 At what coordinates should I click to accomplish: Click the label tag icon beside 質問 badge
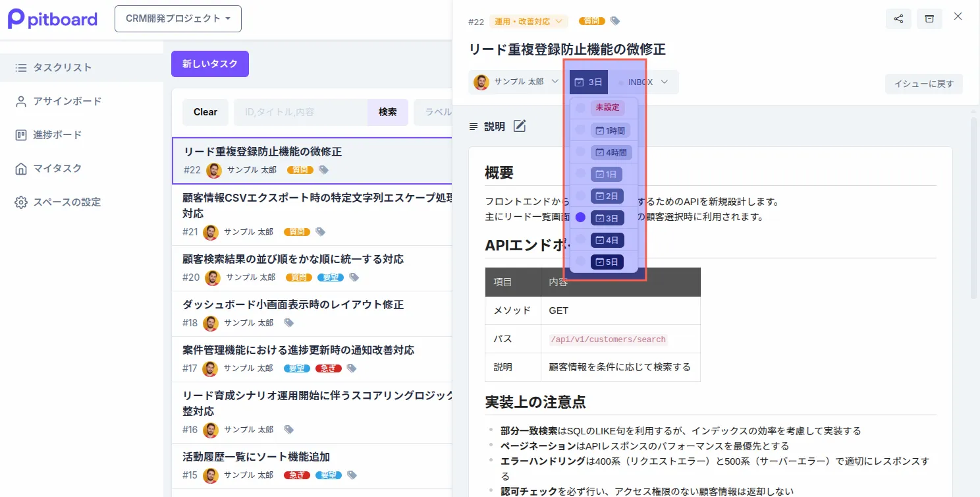point(614,20)
